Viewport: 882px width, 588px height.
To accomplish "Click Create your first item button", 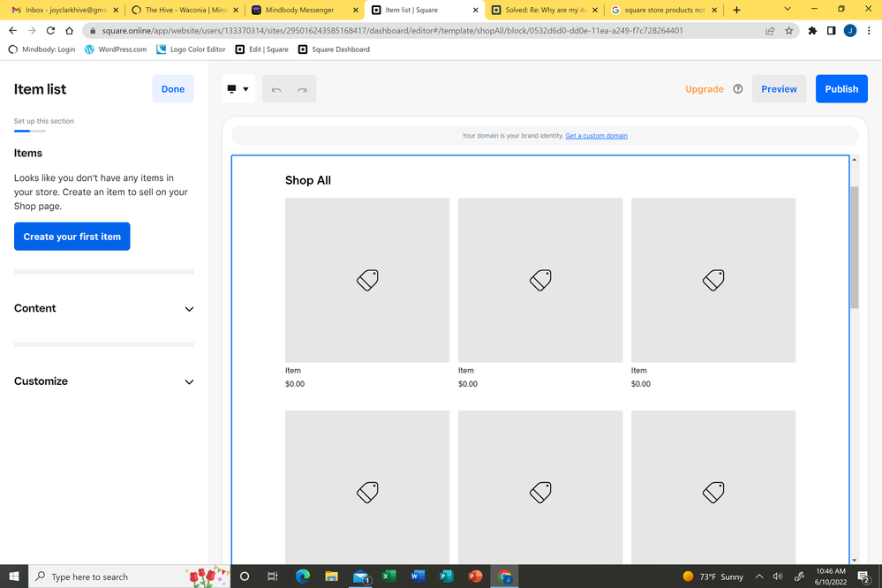I will click(x=72, y=237).
